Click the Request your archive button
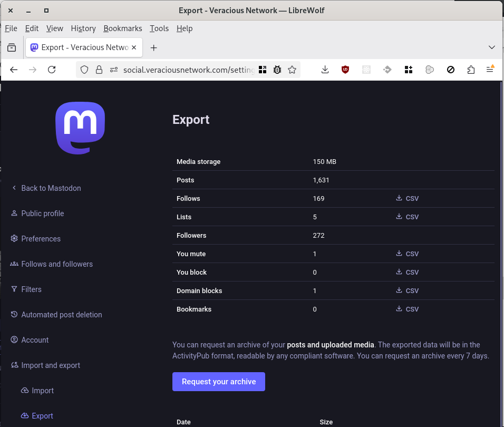This screenshot has width=504, height=427. 218,382
